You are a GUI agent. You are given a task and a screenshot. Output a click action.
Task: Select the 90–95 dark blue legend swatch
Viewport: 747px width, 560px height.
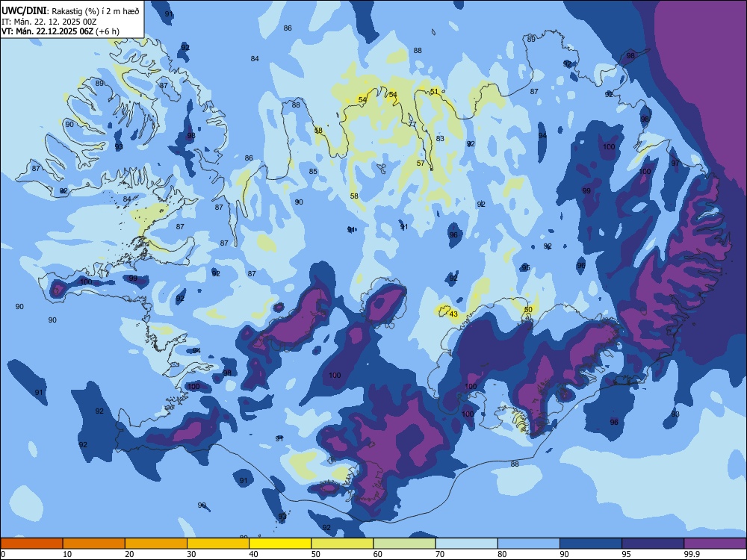[x=591, y=544]
